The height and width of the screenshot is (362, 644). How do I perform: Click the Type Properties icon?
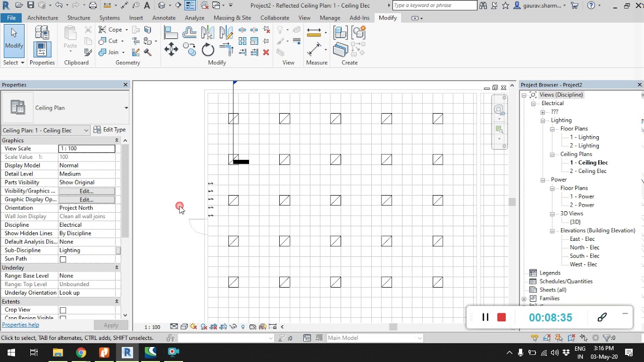[x=42, y=33]
